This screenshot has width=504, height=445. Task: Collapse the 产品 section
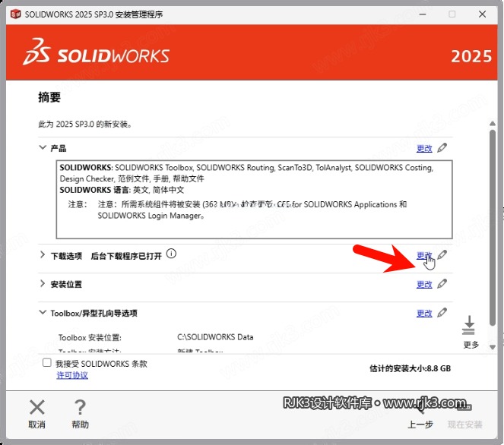(x=43, y=147)
